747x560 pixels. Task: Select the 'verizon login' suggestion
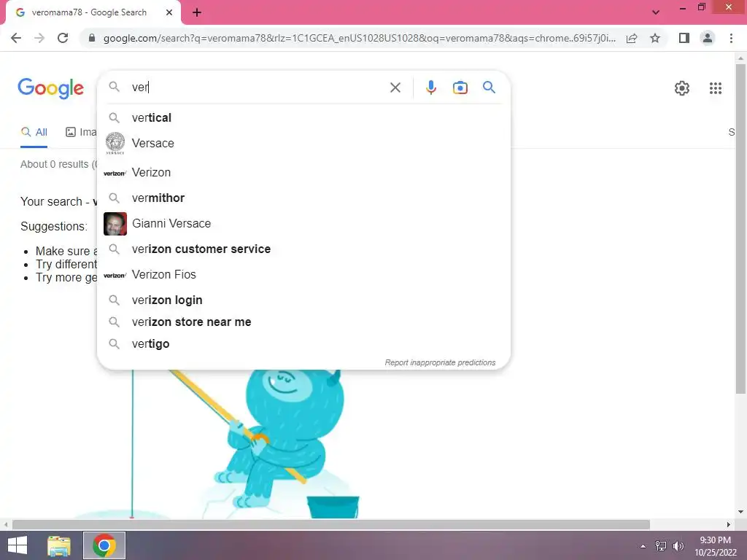point(303,300)
